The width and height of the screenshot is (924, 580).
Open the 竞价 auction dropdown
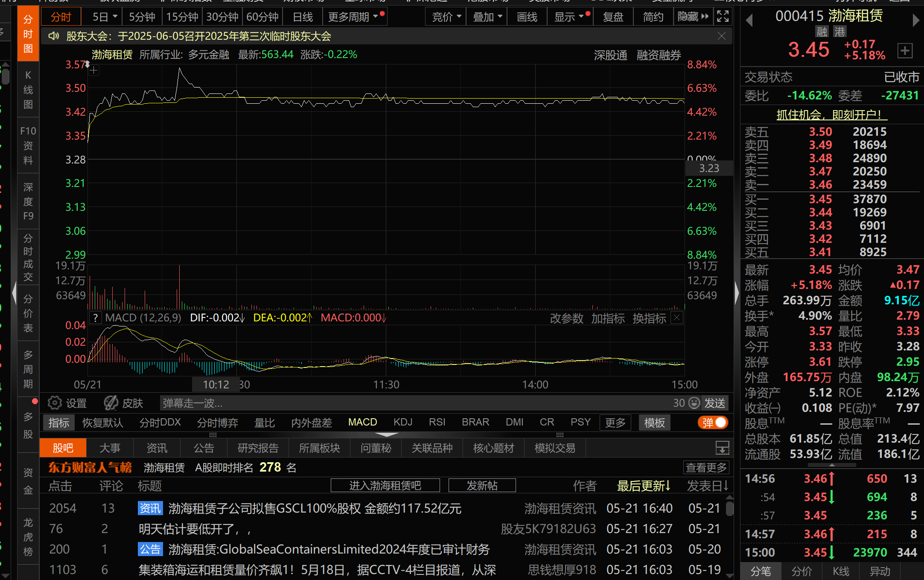pos(446,17)
